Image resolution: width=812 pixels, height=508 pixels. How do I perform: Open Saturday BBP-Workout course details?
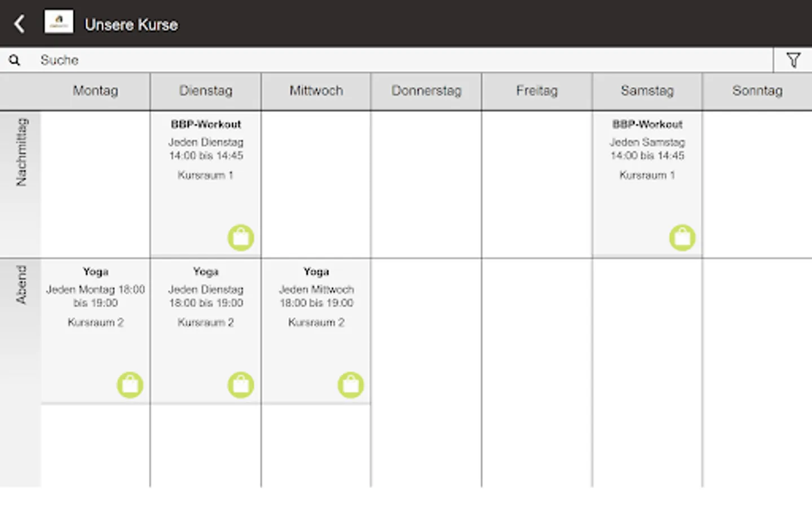tap(647, 124)
